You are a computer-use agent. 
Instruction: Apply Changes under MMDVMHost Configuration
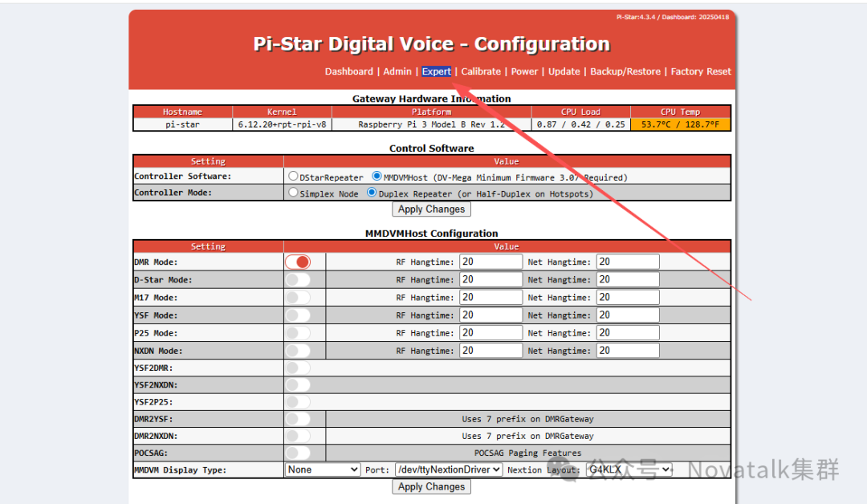coord(431,487)
